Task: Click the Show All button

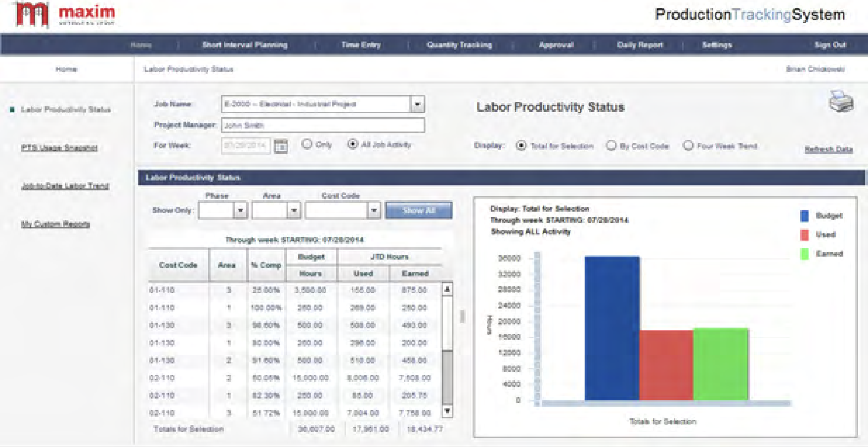Action: (x=419, y=210)
